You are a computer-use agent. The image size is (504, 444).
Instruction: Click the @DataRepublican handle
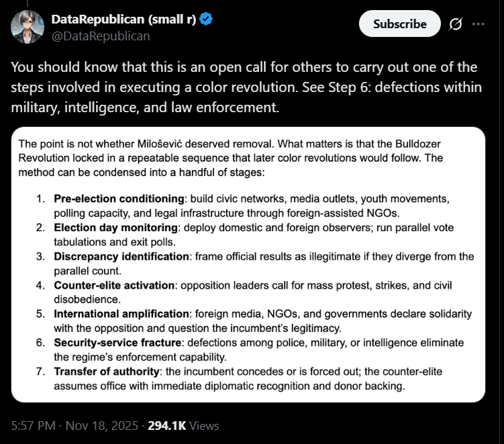click(101, 36)
